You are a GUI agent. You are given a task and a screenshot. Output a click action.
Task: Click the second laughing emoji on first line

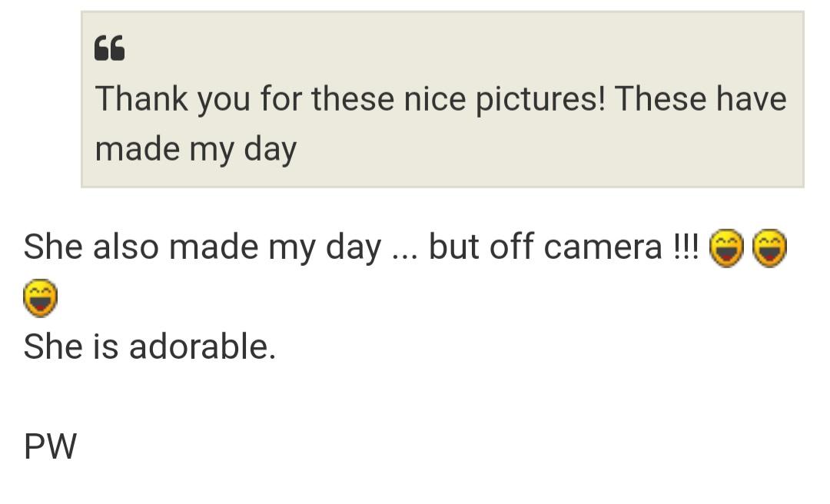pos(770,249)
